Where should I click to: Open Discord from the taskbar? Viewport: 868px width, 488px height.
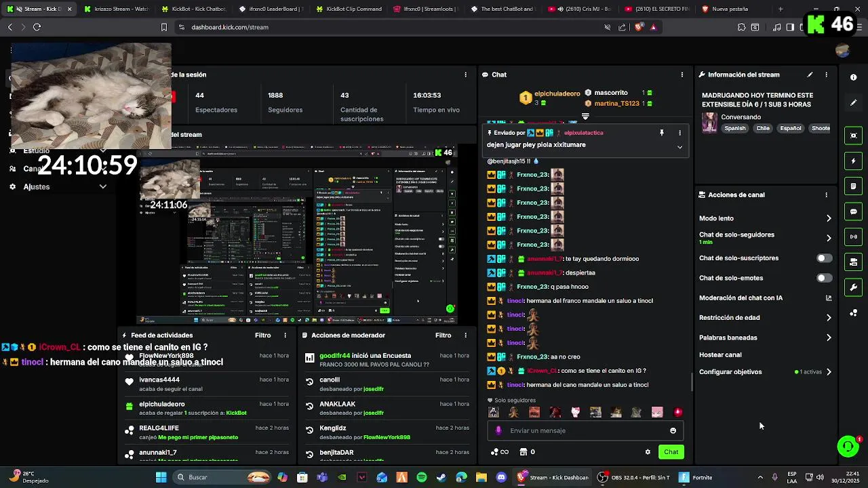coord(501,477)
